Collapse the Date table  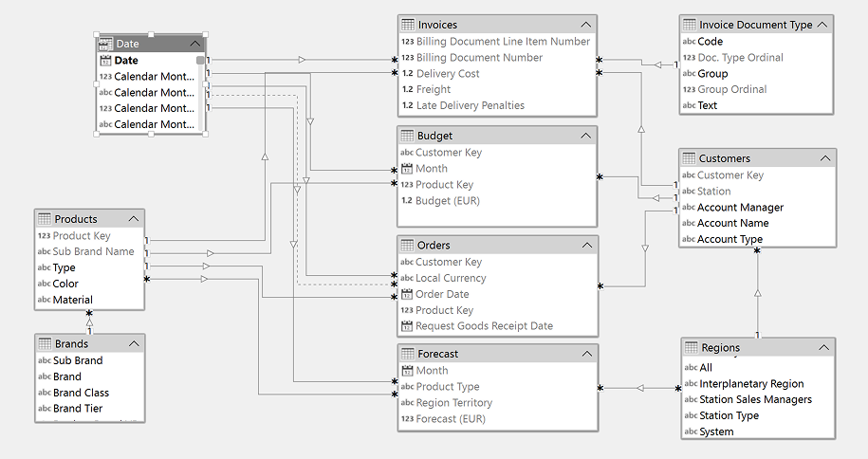tap(194, 44)
